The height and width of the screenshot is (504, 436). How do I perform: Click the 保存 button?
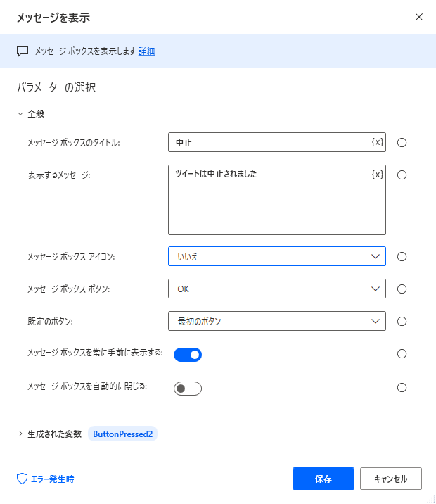[323, 479]
